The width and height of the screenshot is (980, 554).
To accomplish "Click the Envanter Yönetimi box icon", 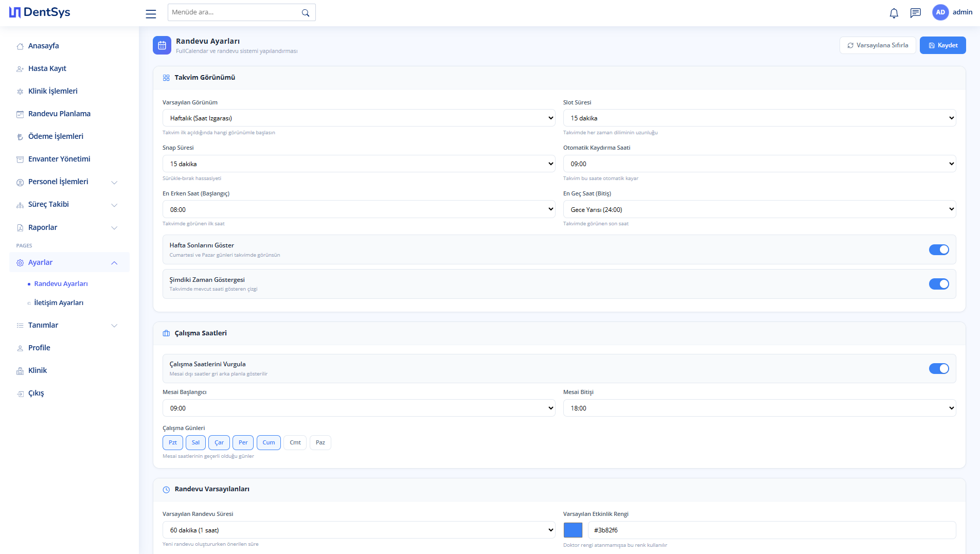I will (20, 159).
